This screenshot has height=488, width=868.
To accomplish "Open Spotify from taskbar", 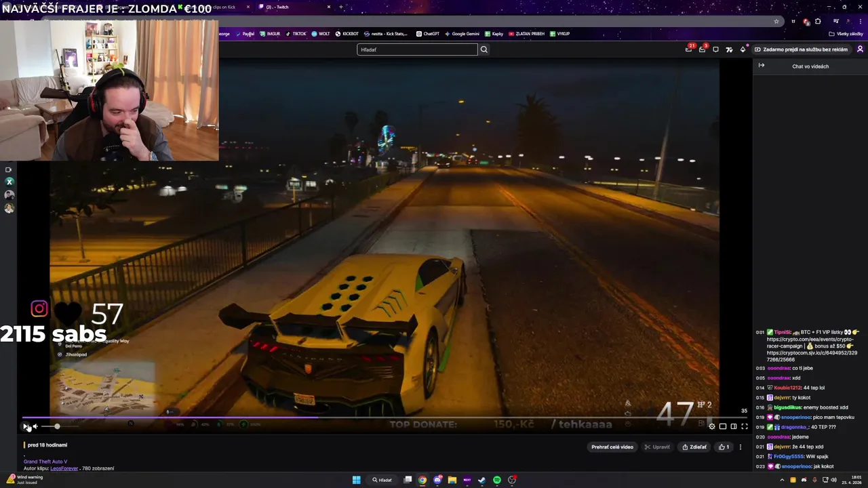I will [x=497, y=480].
